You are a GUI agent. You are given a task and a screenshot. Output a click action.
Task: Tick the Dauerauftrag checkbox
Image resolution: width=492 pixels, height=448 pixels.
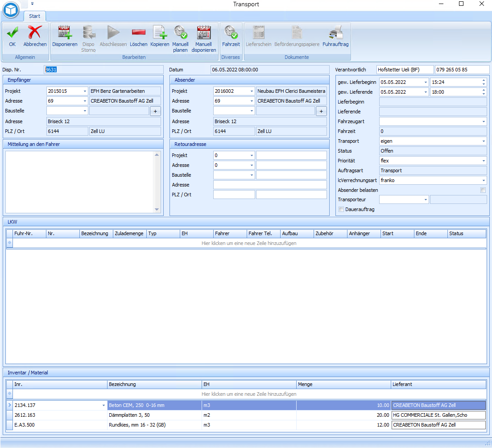point(341,209)
